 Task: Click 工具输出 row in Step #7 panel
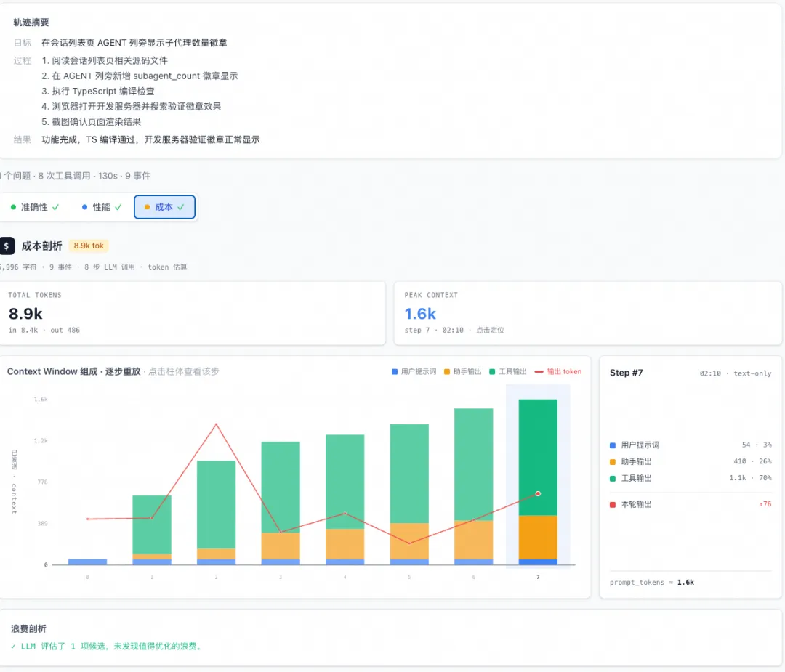pos(691,478)
